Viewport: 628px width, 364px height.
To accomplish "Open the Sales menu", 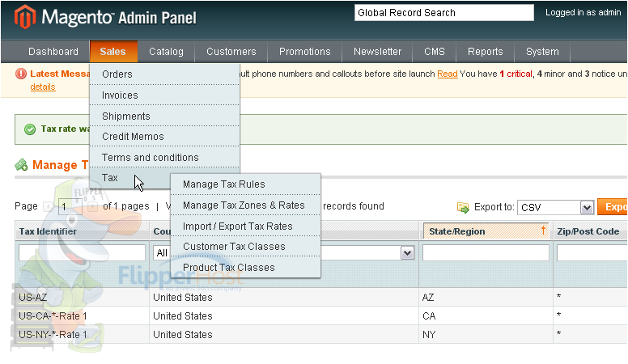I will 113,52.
